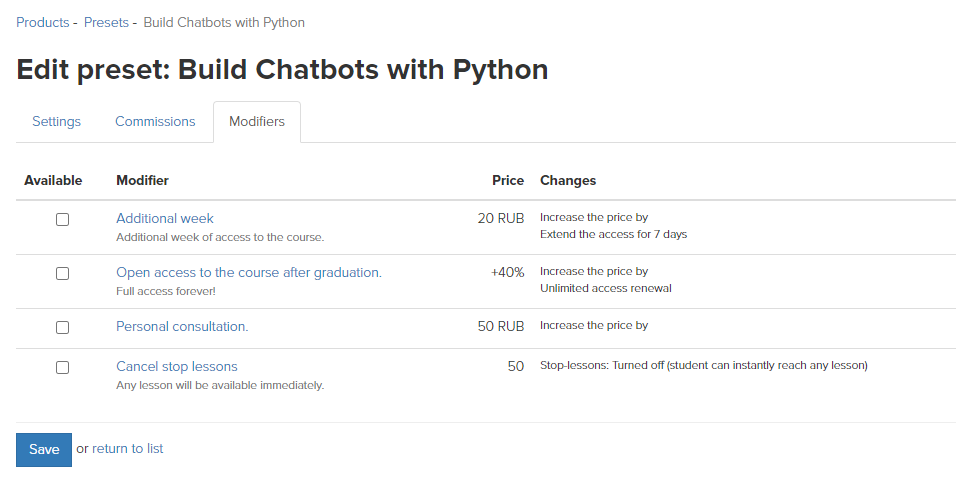Screen dimensions: 969x488
Task: Toggle the Cancel stop lessons checkbox
Action: 62,367
